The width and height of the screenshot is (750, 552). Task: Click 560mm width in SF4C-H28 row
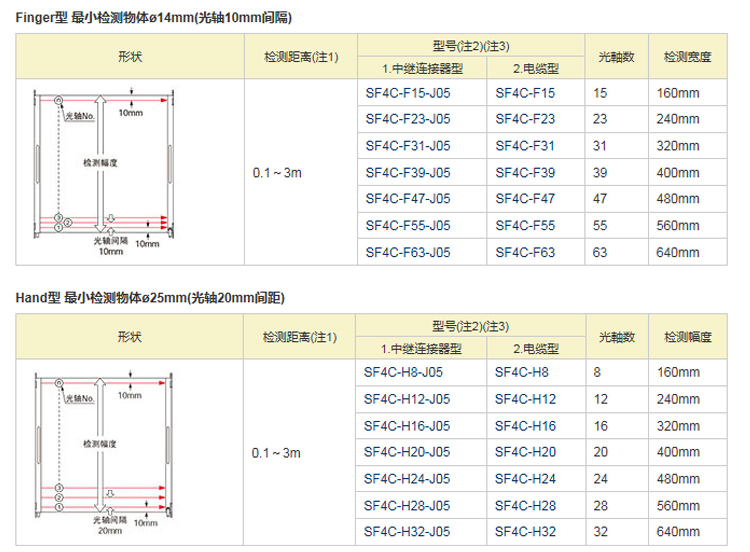(679, 506)
